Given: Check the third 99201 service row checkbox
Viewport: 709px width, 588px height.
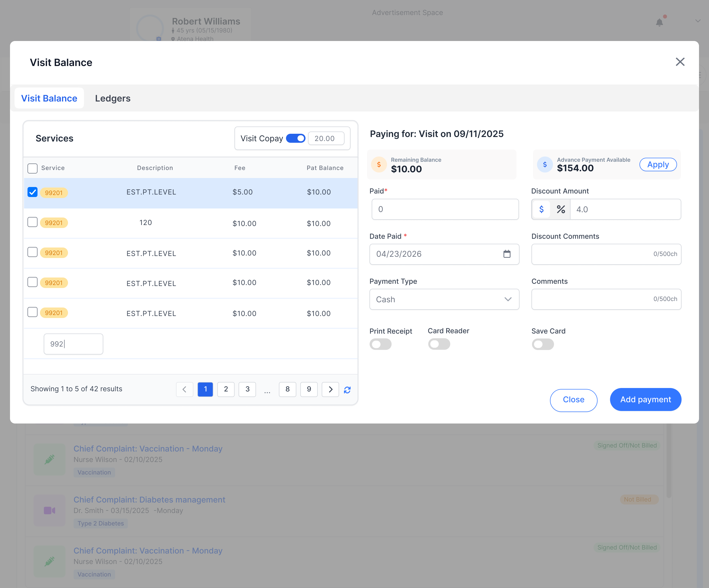Looking at the screenshot, I should (x=32, y=252).
